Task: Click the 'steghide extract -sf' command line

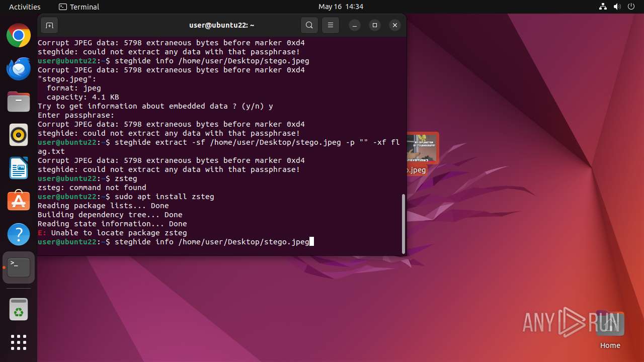Action: click(219, 147)
